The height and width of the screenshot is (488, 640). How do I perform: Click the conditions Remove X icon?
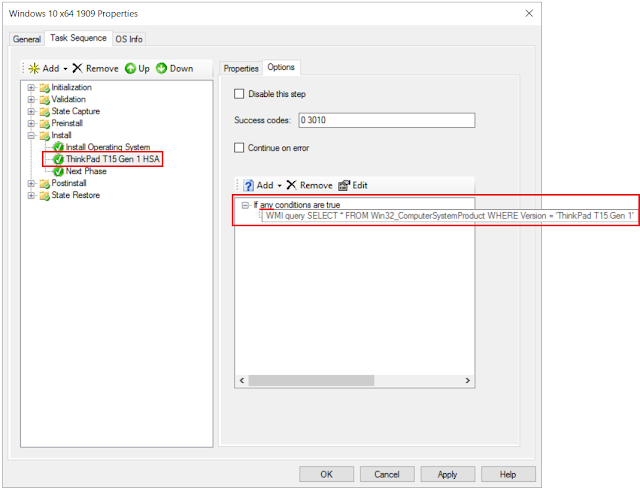tap(291, 185)
